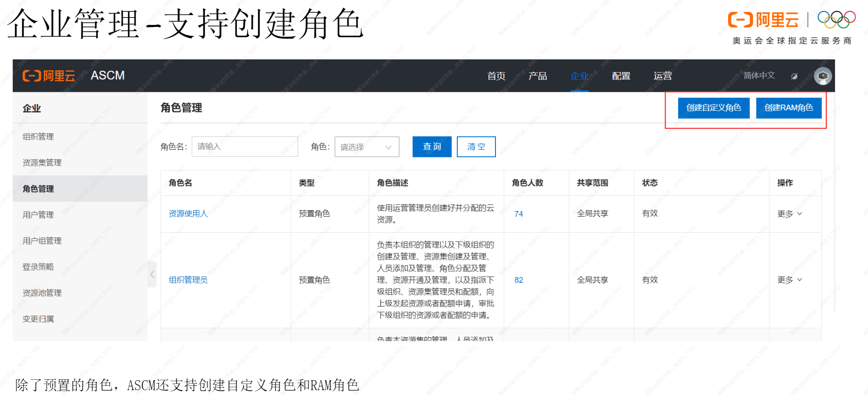Focus the 角色名 input field
Screen dimensions: 868x400
[x=244, y=147]
